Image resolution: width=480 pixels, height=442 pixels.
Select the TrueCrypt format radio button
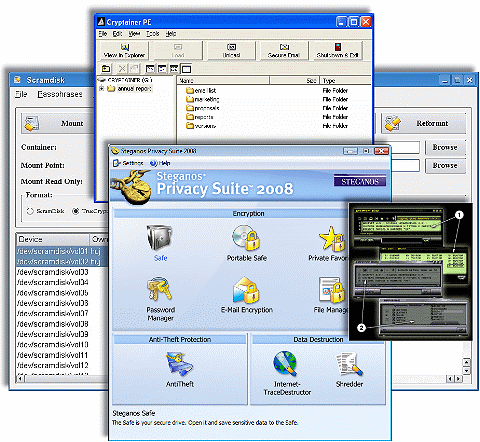[x=76, y=211]
